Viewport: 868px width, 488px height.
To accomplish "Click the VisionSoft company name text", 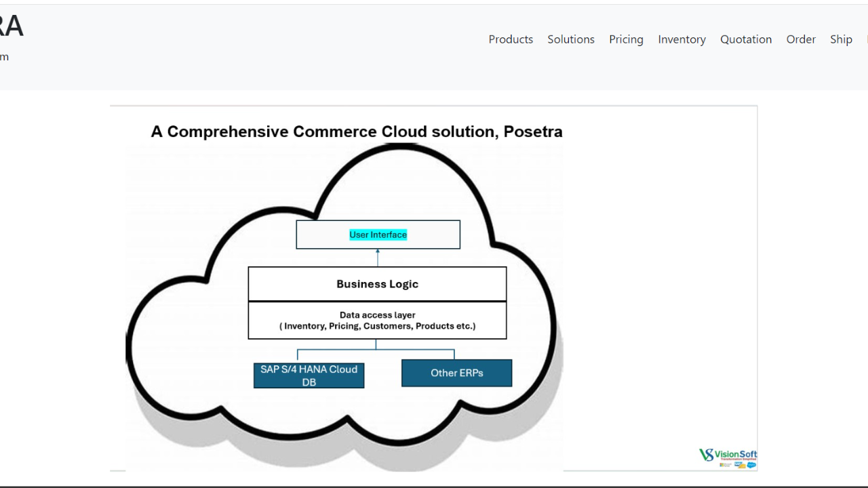I will [736, 455].
